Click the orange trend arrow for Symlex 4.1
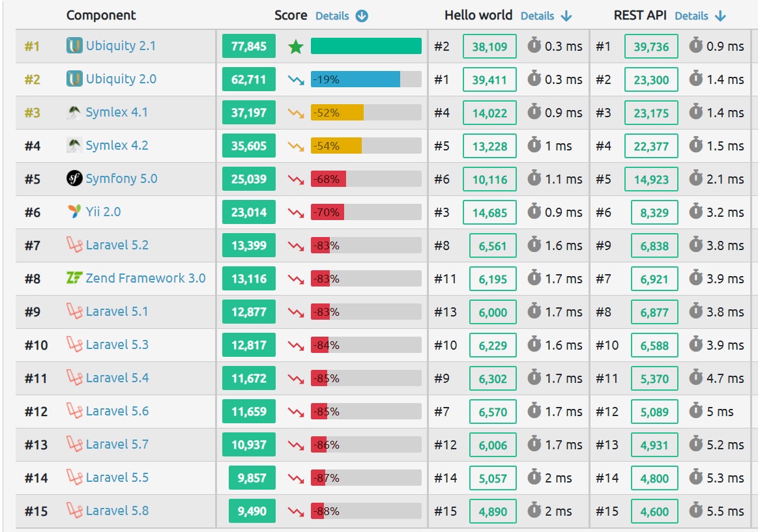 pos(296,113)
